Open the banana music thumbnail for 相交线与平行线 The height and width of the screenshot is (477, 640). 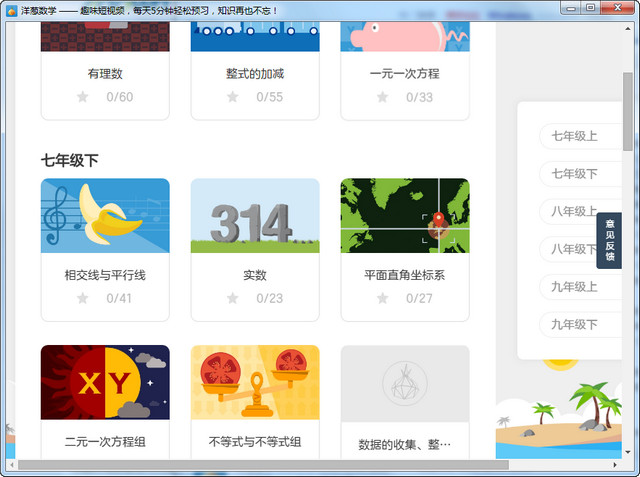coord(105,215)
